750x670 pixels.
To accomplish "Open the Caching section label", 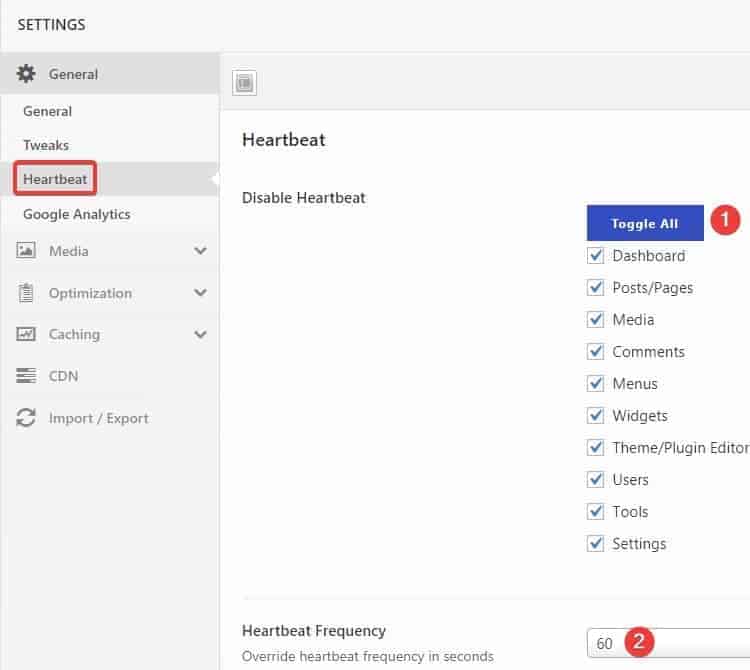I will coord(74,334).
